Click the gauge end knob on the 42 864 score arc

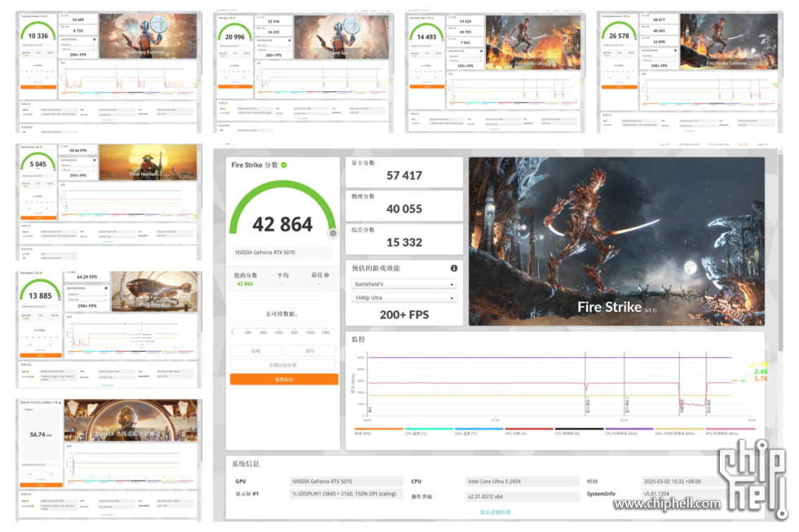(x=333, y=233)
